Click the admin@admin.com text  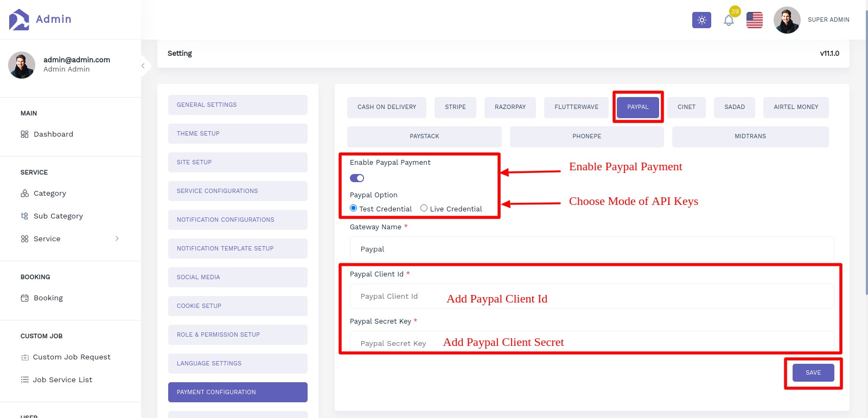[76, 60]
